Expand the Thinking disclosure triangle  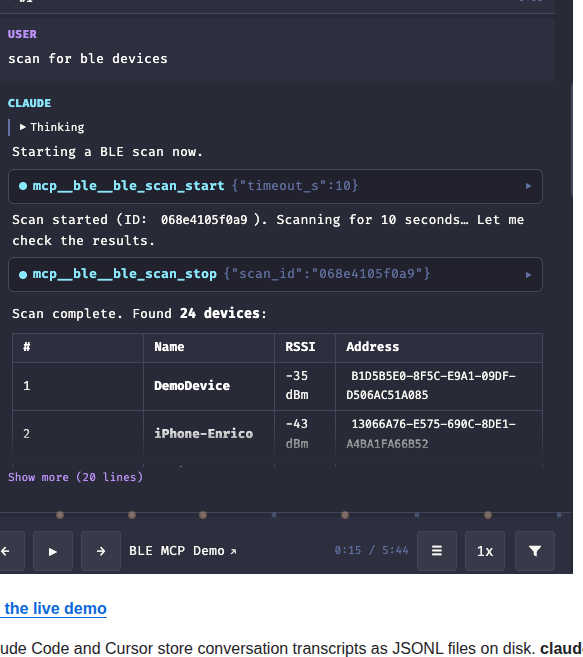click(23, 127)
